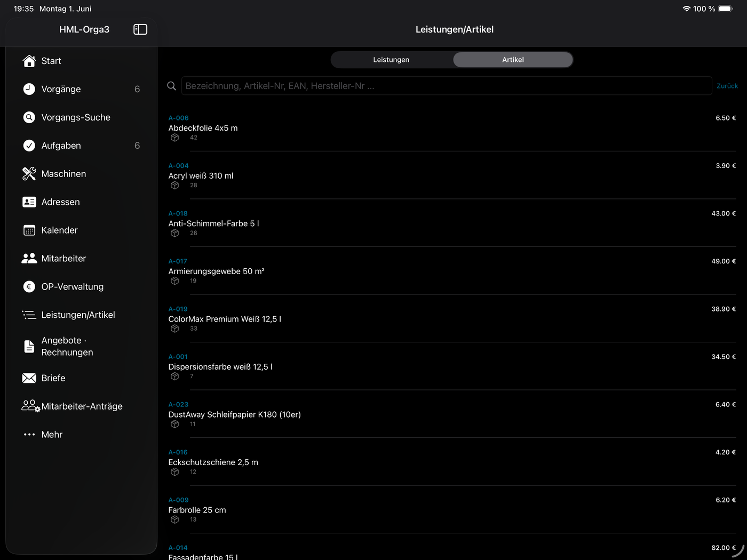Click the Briefe envelope icon

pos(29,378)
